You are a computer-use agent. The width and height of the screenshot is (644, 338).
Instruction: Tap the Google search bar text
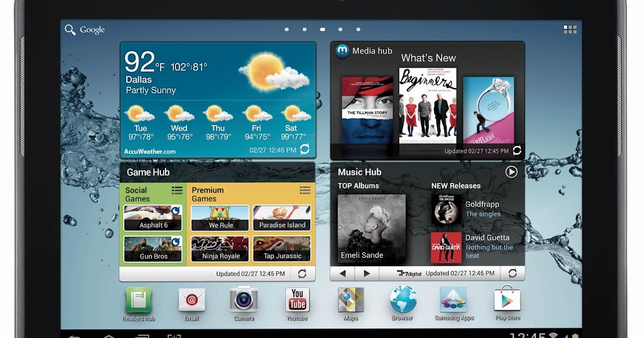tap(92, 30)
